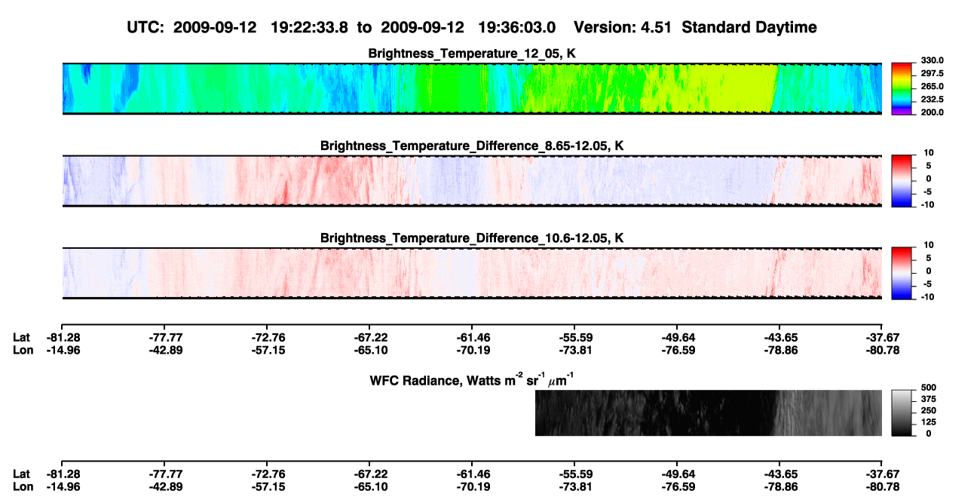
Task: Click the 8.65-12.05 difference image strip
Action: (x=471, y=181)
